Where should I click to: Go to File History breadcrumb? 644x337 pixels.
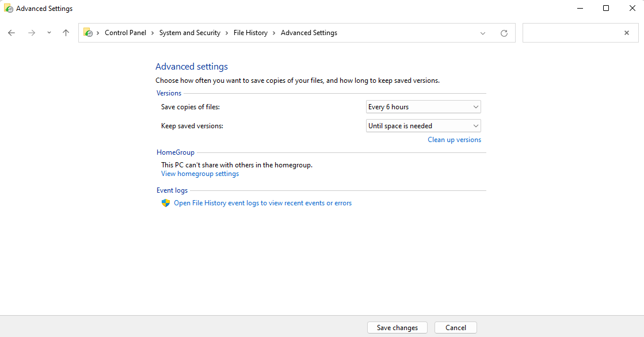tap(250, 33)
